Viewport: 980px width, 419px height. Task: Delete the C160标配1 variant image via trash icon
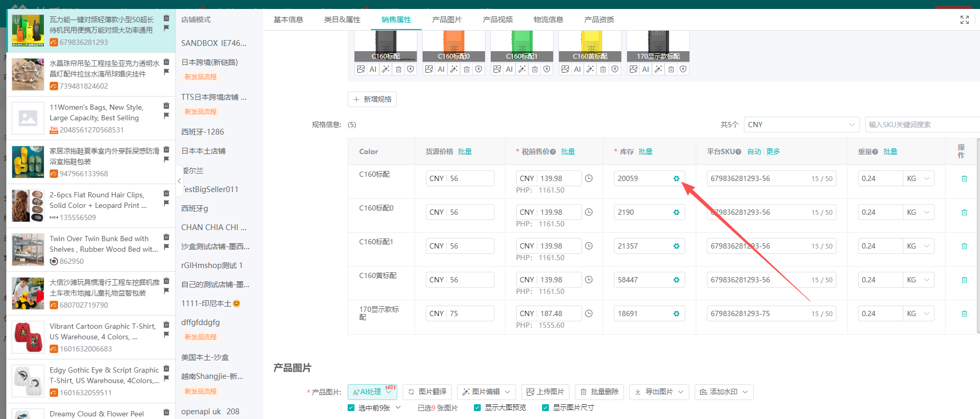coord(535,69)
